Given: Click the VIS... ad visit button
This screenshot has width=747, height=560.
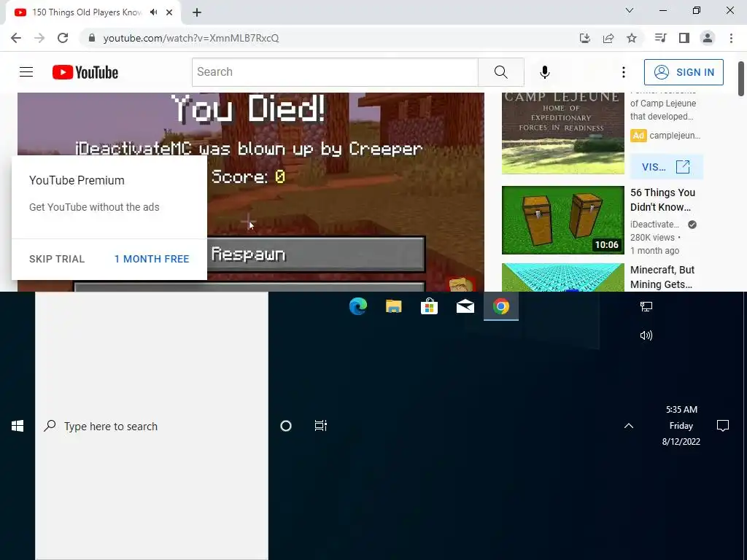Looking at the screenshot, I should (666, 167).
